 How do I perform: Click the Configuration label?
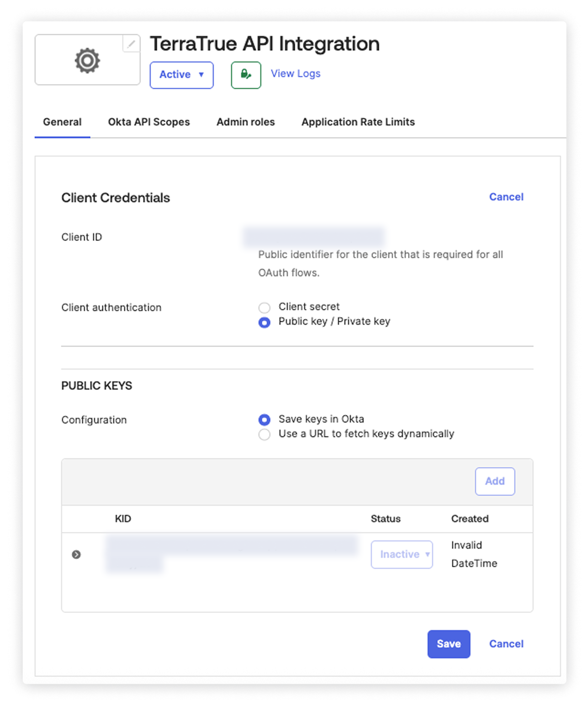click(94, 420)
